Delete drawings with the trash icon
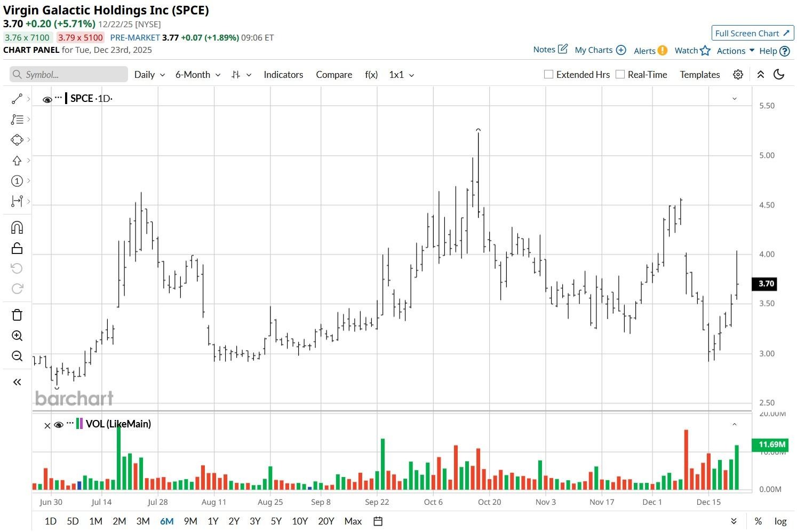This screenshot has width=797, height=532. coord(17,315)
